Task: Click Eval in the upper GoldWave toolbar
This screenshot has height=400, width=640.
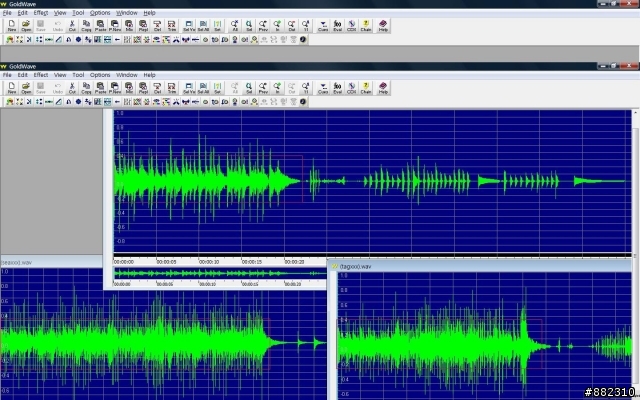Action: [337, 25]
